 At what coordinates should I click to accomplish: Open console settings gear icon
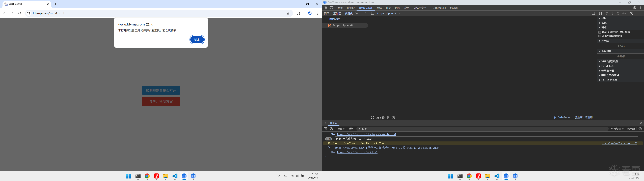[x=640, y=129]
